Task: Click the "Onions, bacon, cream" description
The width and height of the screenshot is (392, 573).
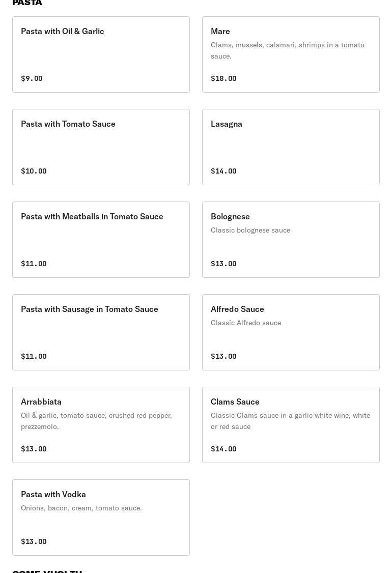Action: tap(81, 508)
